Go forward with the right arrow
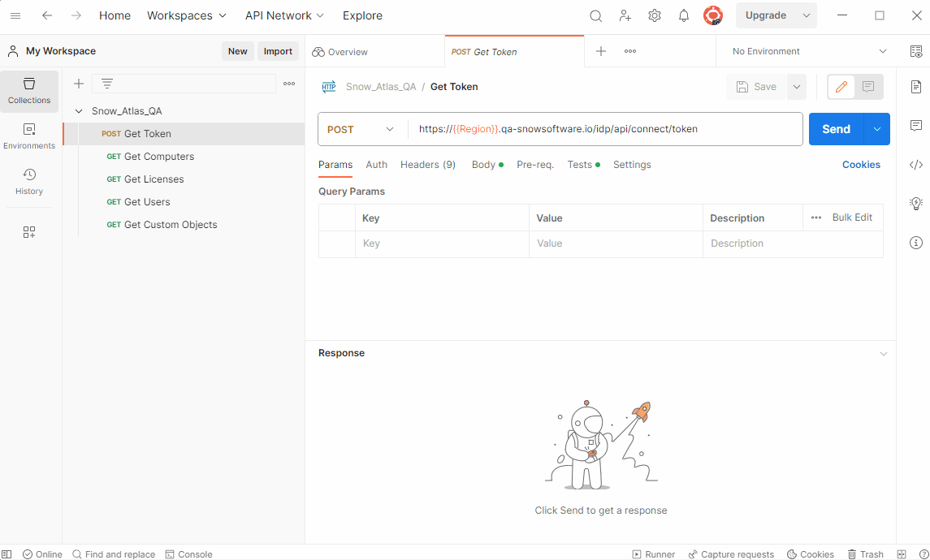 coord(76,16)
